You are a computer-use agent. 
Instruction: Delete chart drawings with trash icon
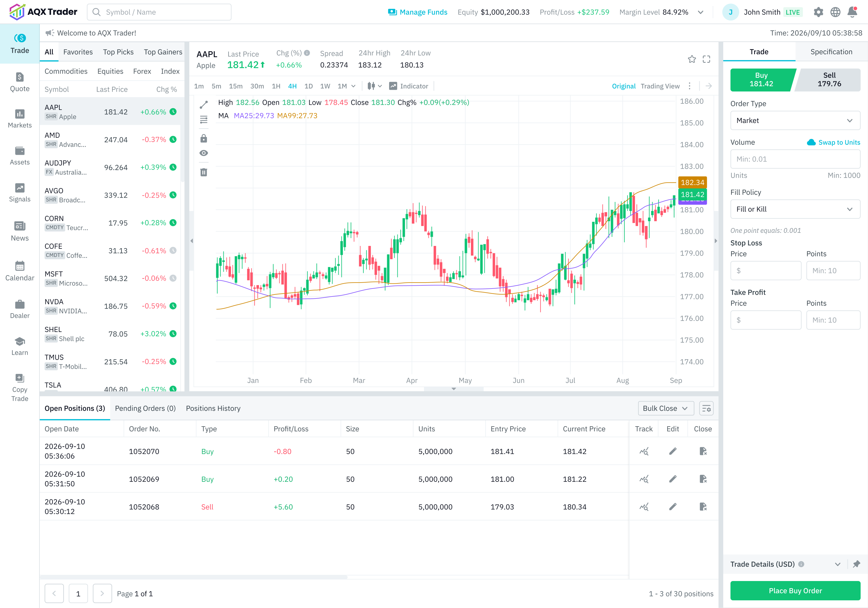204,172
